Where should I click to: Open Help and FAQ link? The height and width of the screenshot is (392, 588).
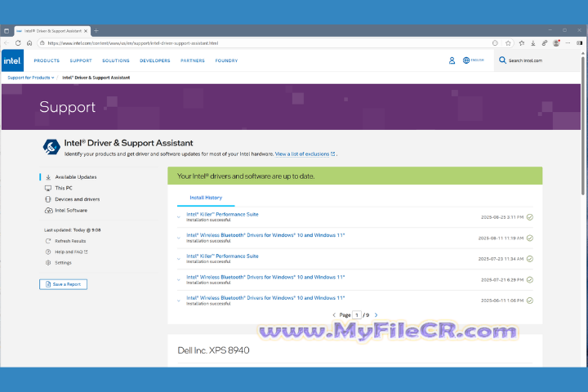pyautogui.click(x=71, y=252)
